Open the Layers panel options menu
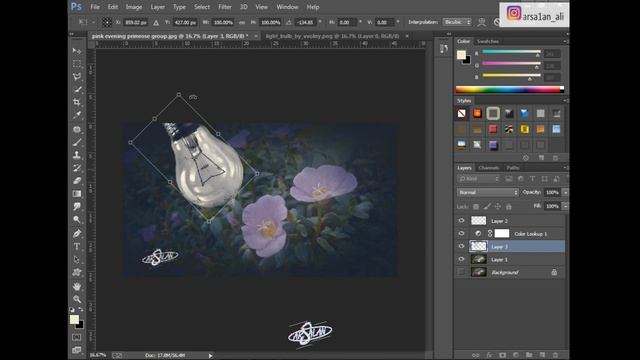 tap(566, 168)
